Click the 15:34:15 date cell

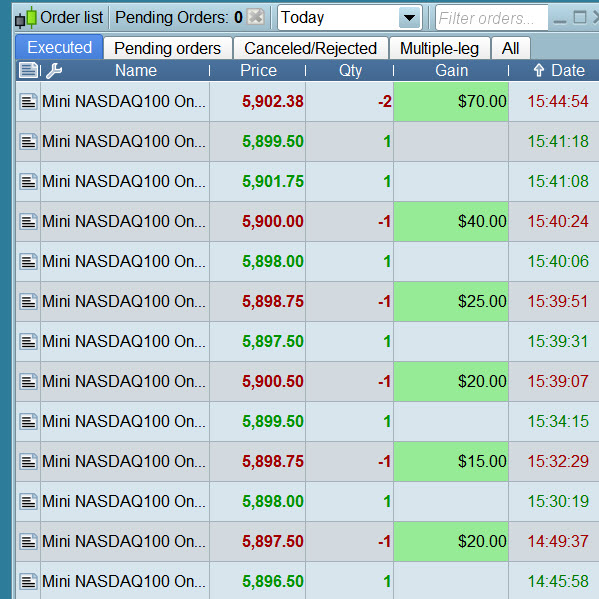[x=554, y=421]
